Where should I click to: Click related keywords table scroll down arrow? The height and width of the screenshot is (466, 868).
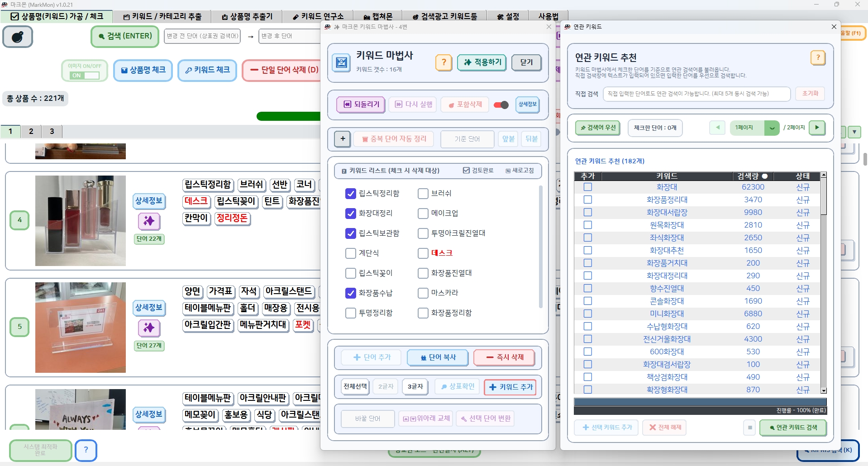pos(824,390)
